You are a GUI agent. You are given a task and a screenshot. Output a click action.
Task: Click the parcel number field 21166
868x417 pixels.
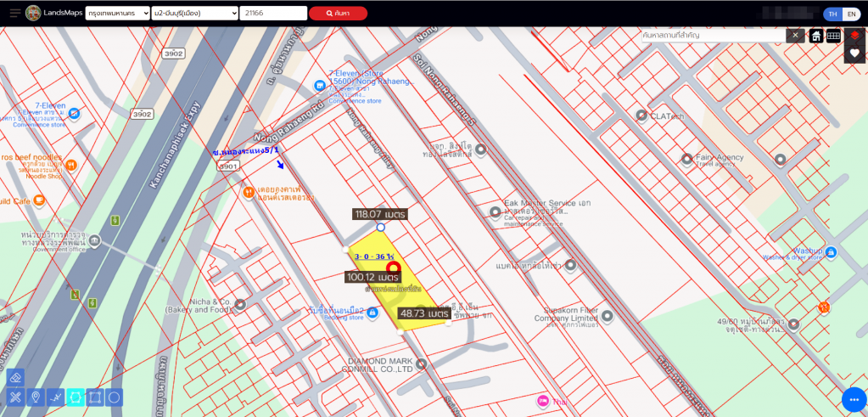[273, 14]
